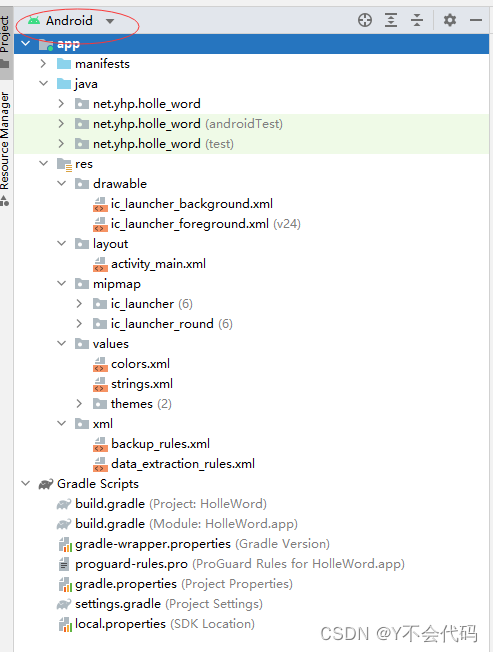Expand the manifests folder

pyautogui.click(x=44, y=64)
